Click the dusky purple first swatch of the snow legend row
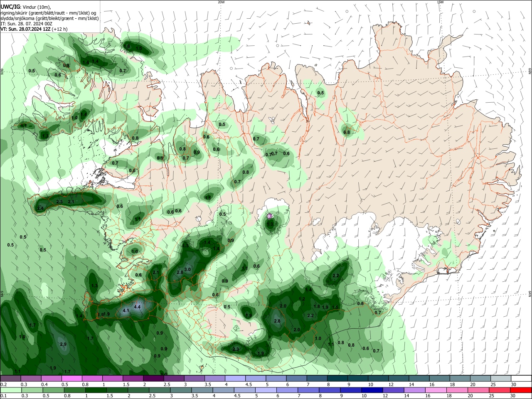 coord(11,378)
